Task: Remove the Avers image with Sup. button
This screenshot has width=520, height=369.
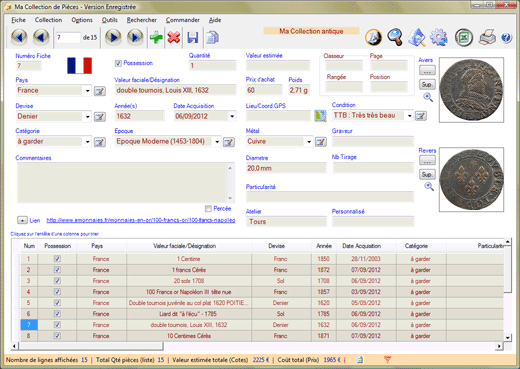Action: [427, 84]
